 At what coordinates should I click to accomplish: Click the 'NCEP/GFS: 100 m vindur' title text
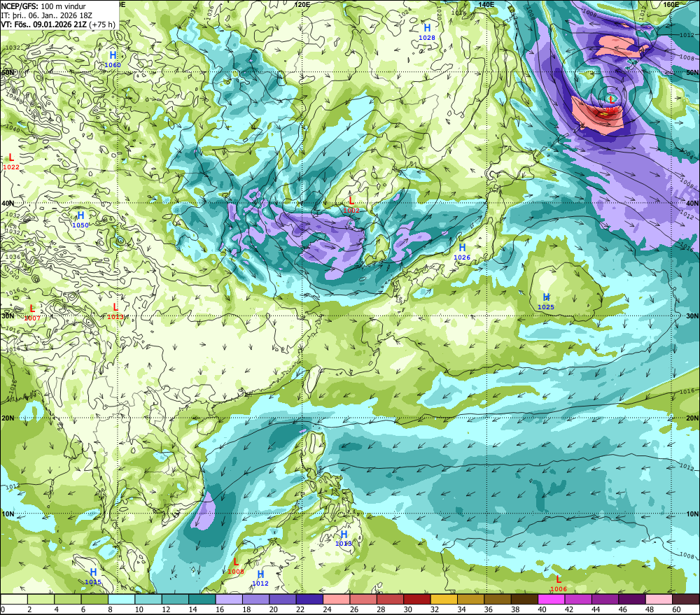pyautogui.click(x=43, y=6)
